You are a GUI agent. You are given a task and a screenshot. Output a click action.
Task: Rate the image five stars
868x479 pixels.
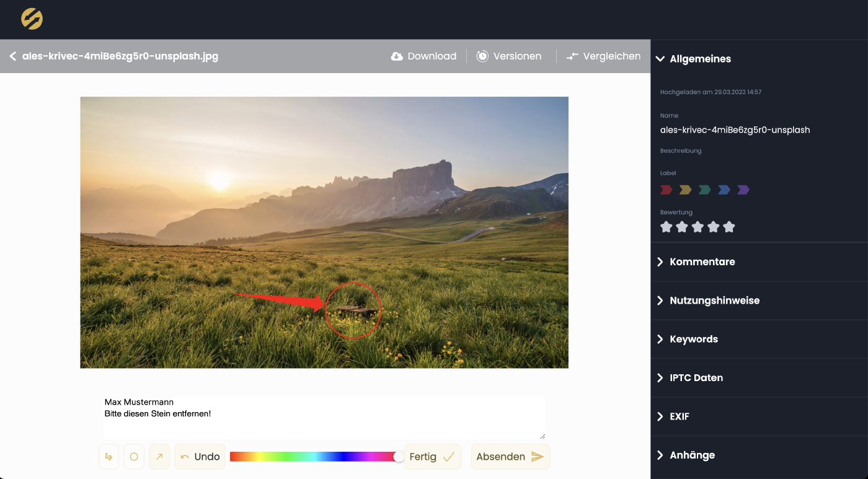729,227
